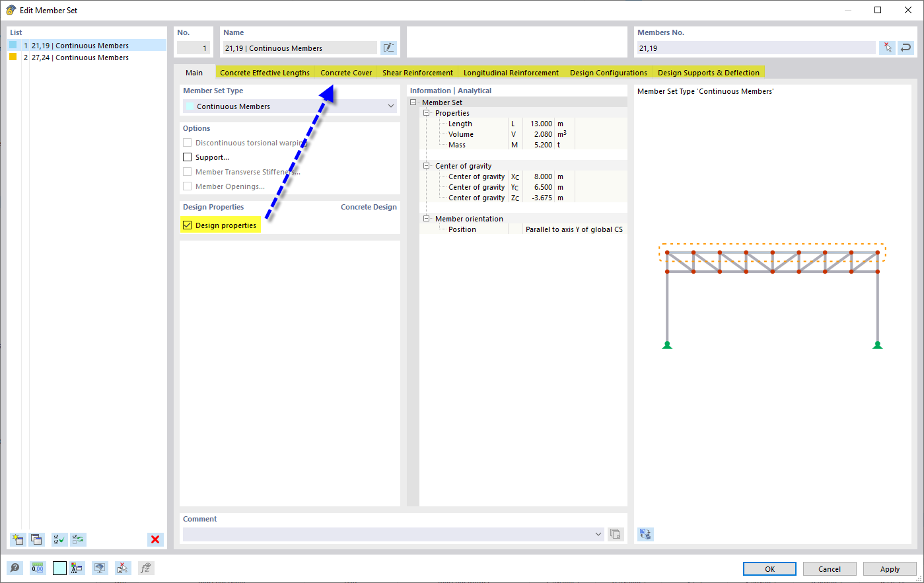
Task: Open the Concrete Cover tab
Action: tap(346, 73)
